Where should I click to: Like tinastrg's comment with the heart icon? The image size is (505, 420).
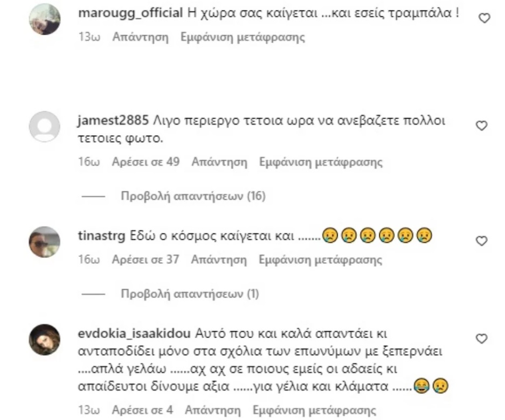click(x=481, y=241)
